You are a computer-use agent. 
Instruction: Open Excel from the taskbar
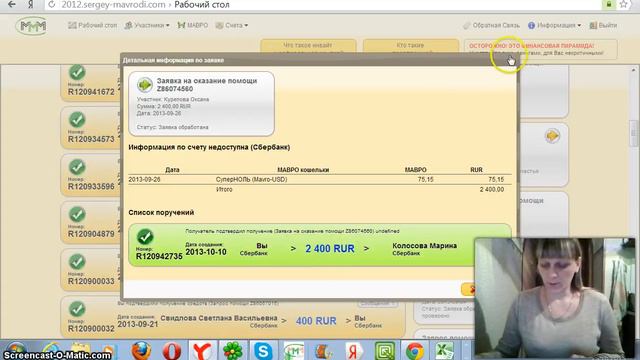click(444, 351)
